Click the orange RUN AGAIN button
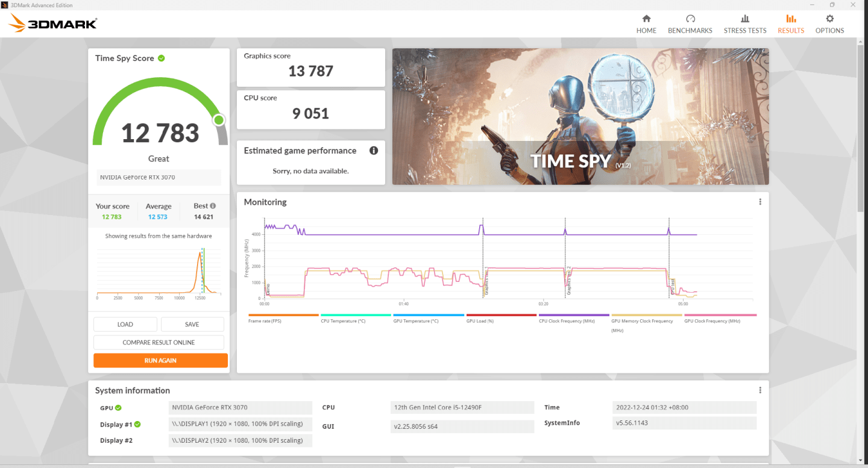Image resolution: width=868 pixels, height=468 pixels. tap(160, 360)
